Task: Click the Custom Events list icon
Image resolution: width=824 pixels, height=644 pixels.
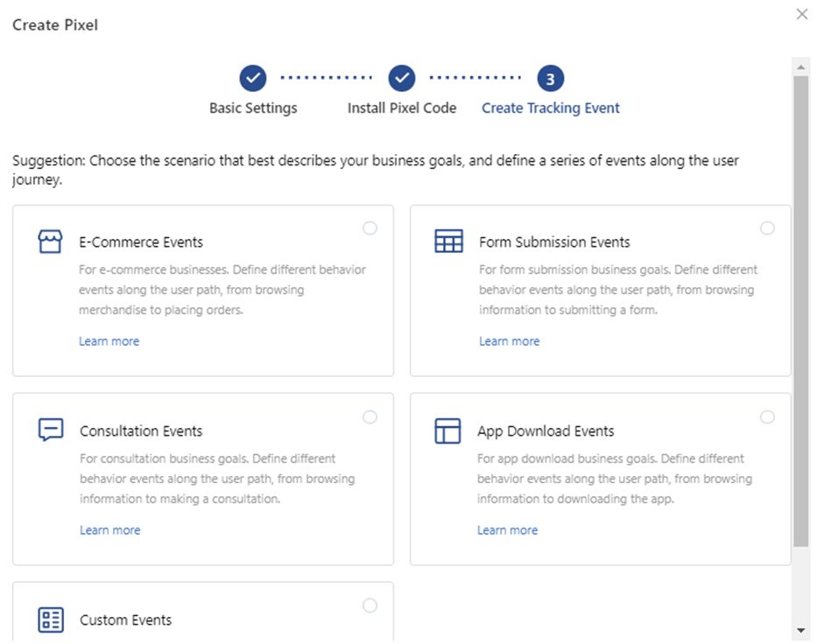Action: click(x=51, y=619)
